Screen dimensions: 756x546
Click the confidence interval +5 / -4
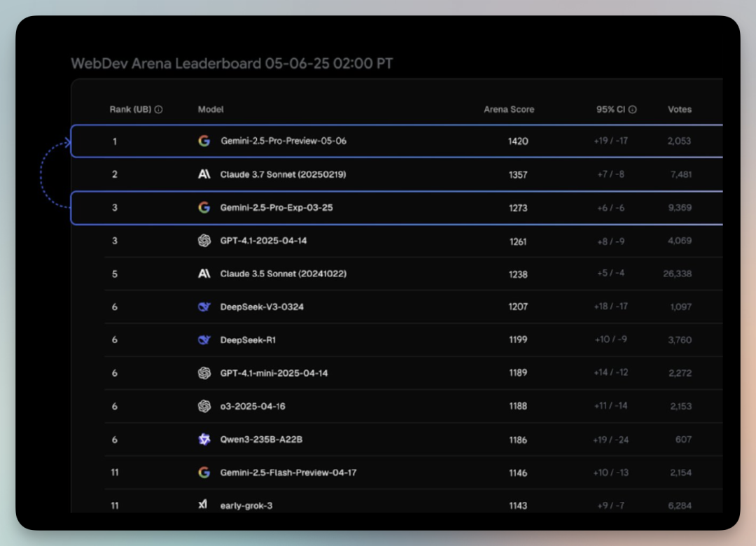point(610,273)
